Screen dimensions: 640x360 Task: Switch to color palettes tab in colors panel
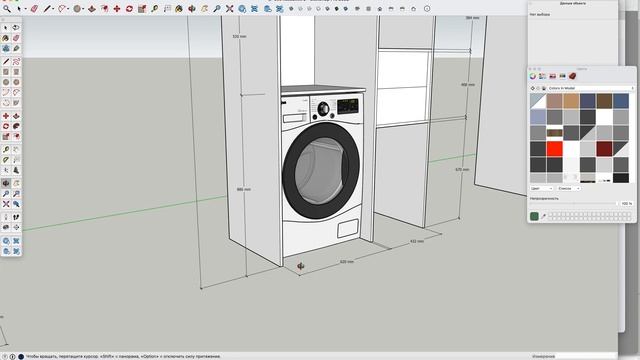pos(552,76)
